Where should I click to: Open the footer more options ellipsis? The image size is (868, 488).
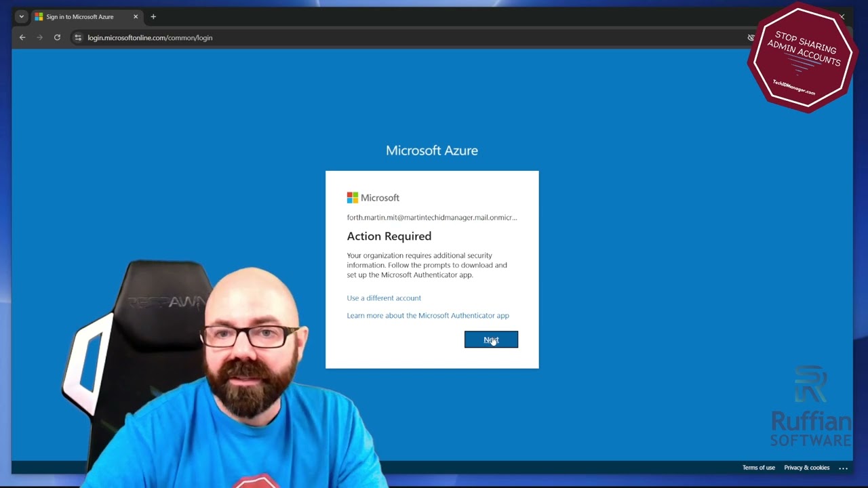pos(843,468)
